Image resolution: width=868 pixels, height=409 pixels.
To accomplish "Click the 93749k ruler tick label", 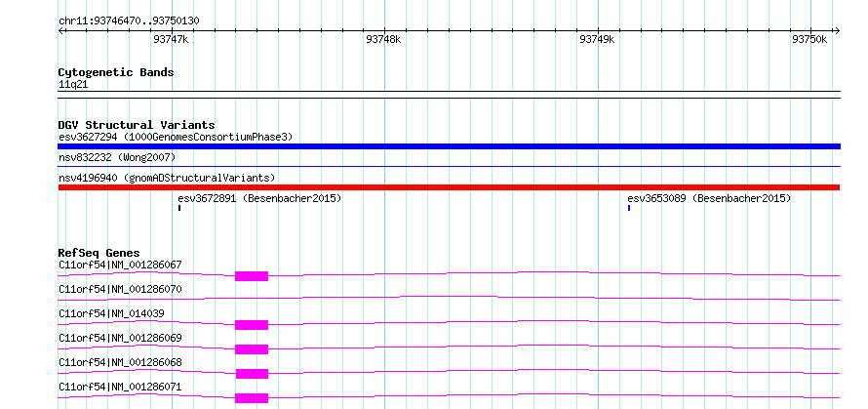I will click(x=597, y=39).
